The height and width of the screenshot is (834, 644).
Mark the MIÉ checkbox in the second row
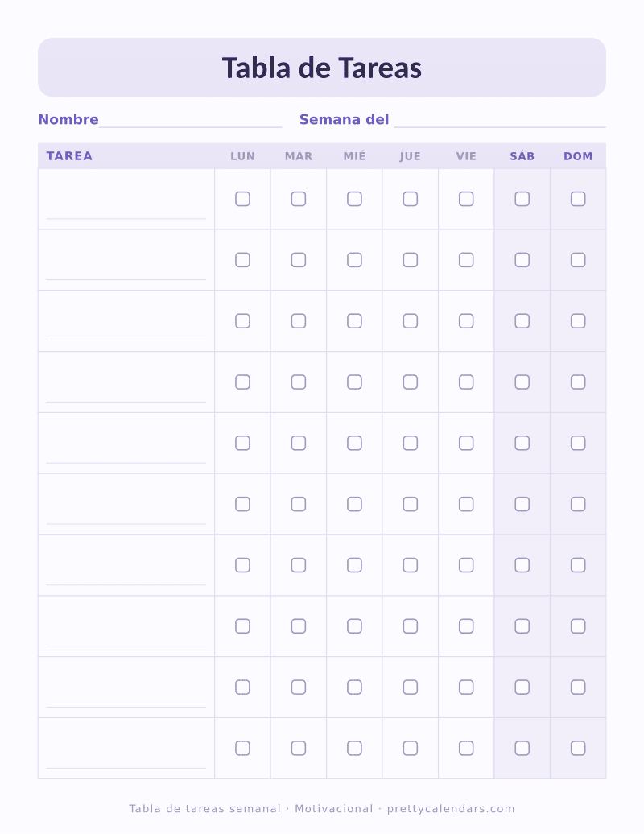click(x=355, y=260)
